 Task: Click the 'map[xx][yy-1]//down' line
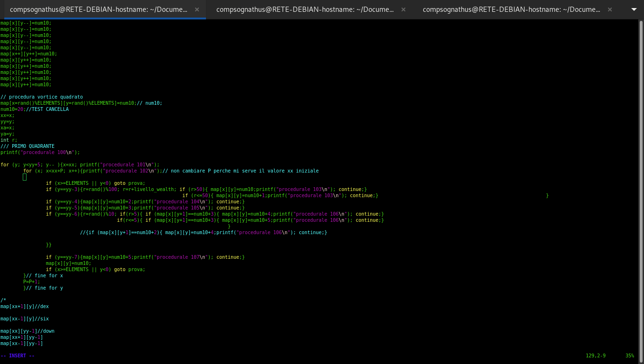pos(27,331)
